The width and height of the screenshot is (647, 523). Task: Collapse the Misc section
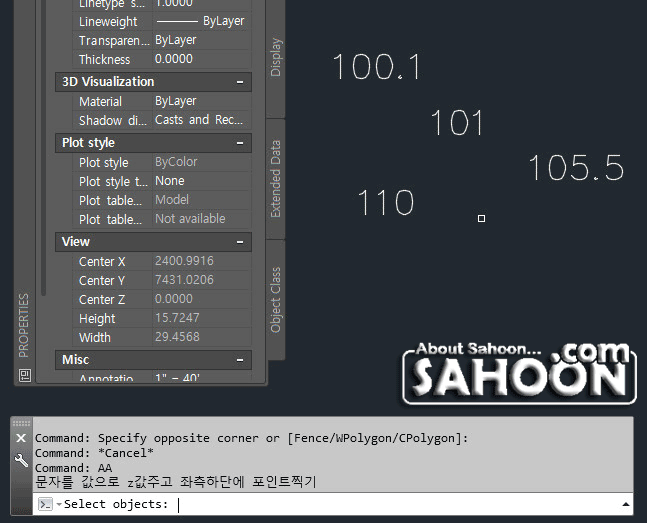240,360
